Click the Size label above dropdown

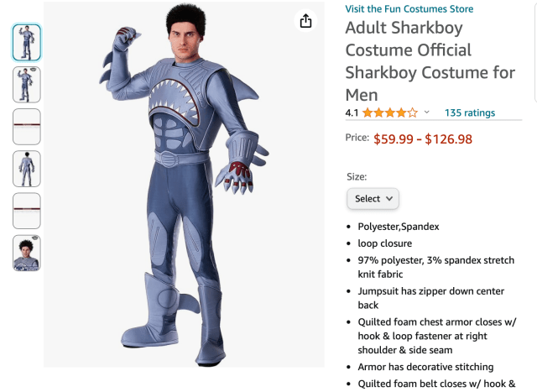tap(357, 177)
